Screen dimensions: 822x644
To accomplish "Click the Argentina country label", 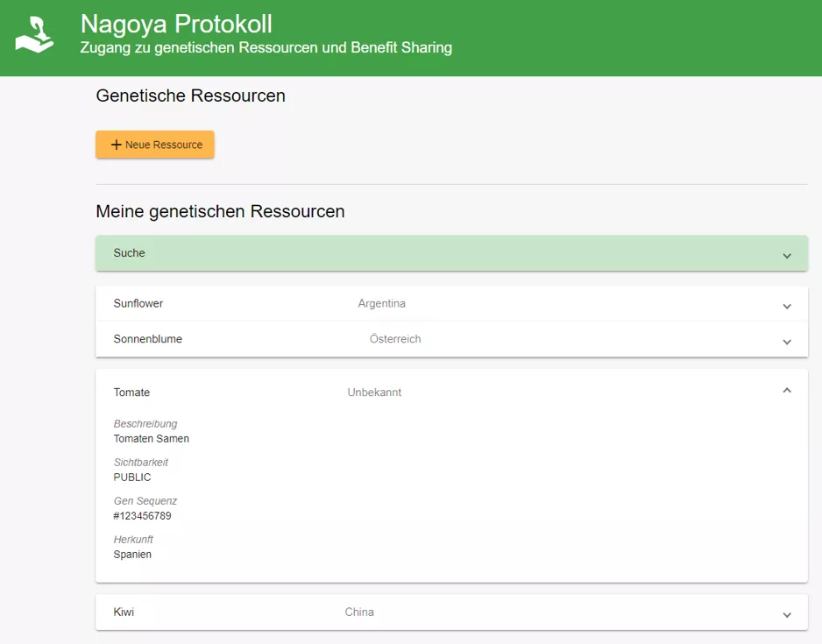I will pyautogui.click(x=381, y=304).
